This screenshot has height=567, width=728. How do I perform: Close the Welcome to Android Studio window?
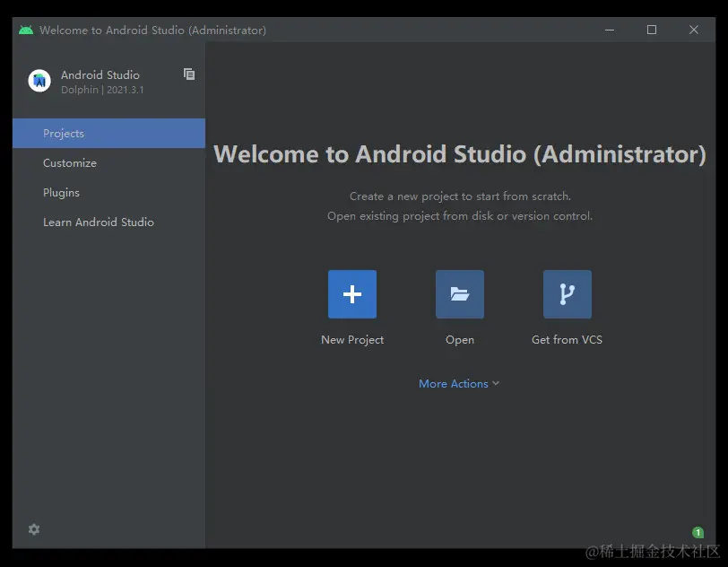pos(694,31)
